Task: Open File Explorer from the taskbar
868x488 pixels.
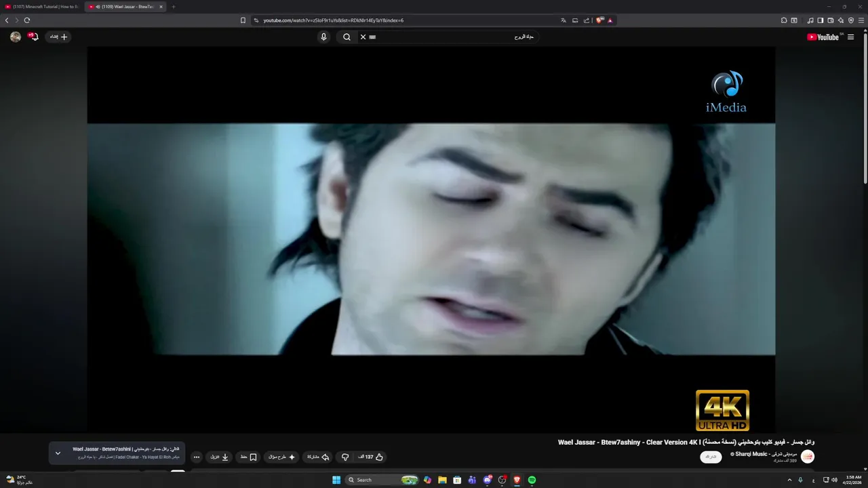Action: (442, 480)
